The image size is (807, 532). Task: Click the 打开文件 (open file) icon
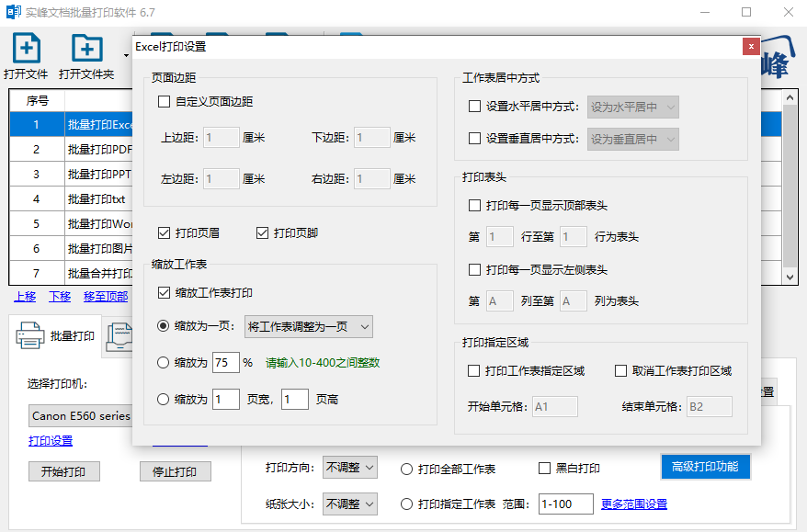(x=27, y=49)
